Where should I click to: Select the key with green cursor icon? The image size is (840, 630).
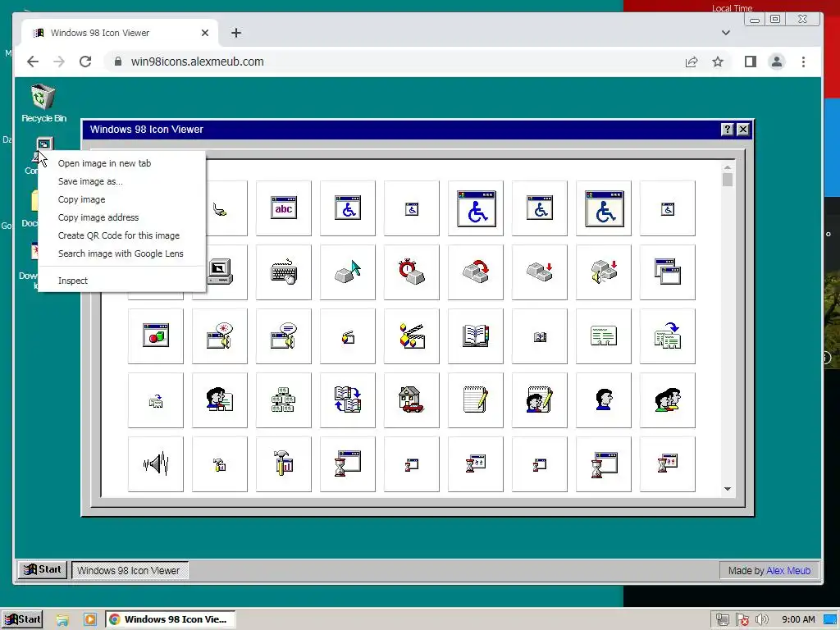(x=348, y=272)
